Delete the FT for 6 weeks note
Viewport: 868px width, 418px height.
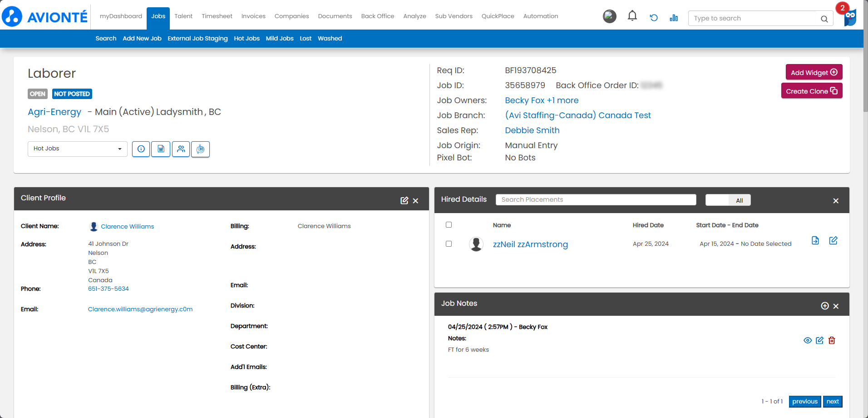click(832, 340)
